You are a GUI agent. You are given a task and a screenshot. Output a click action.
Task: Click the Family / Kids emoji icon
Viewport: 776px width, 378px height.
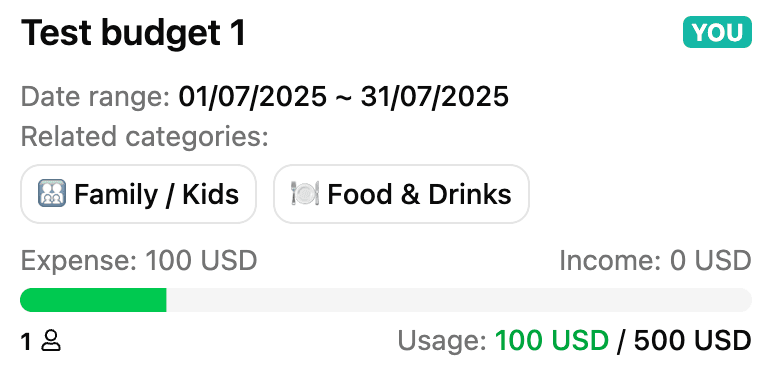pyautogui.click(x=51, y=194)
